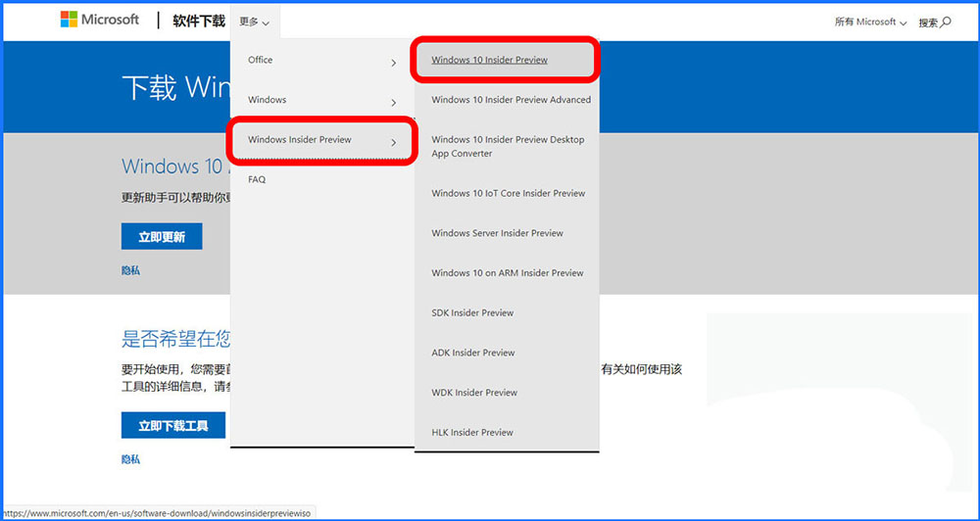980x521 pixels.
Task: Click chevron next to Windows Insider Preview
Action: 393,143
